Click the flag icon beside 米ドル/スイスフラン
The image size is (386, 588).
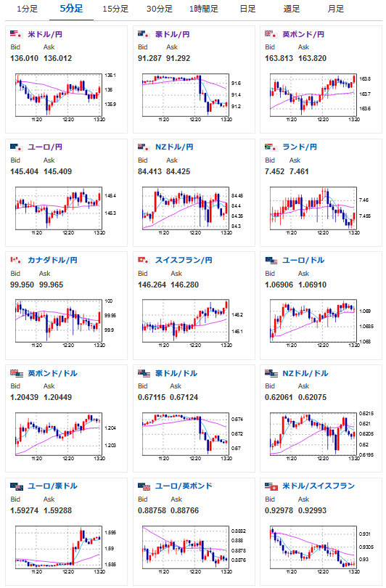pos(271,486)
